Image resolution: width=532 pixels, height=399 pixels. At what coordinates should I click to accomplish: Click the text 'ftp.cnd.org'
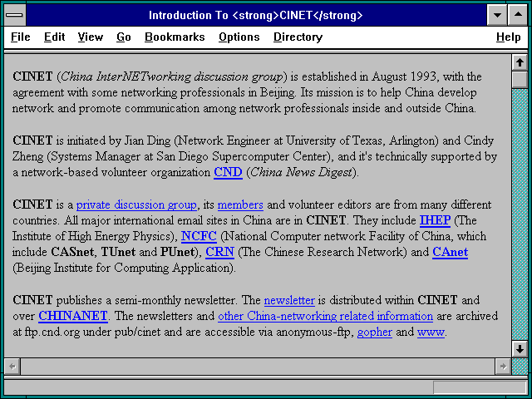(52, 332)
